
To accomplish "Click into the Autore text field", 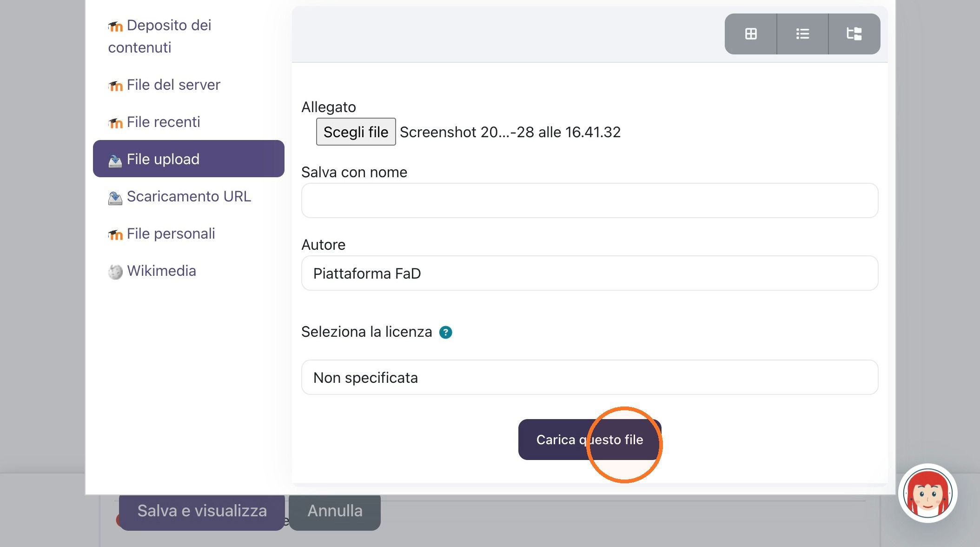I will (589, 273).
